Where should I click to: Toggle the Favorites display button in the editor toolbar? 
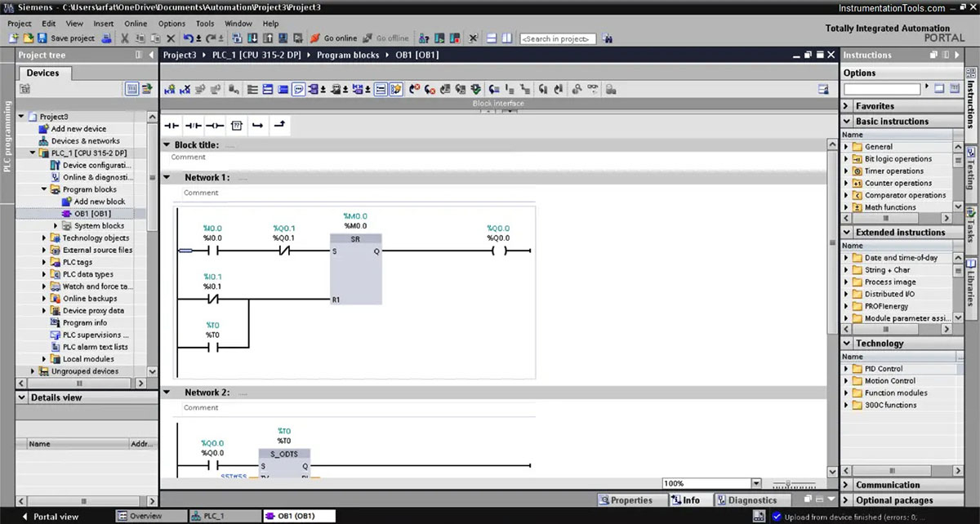395,90
